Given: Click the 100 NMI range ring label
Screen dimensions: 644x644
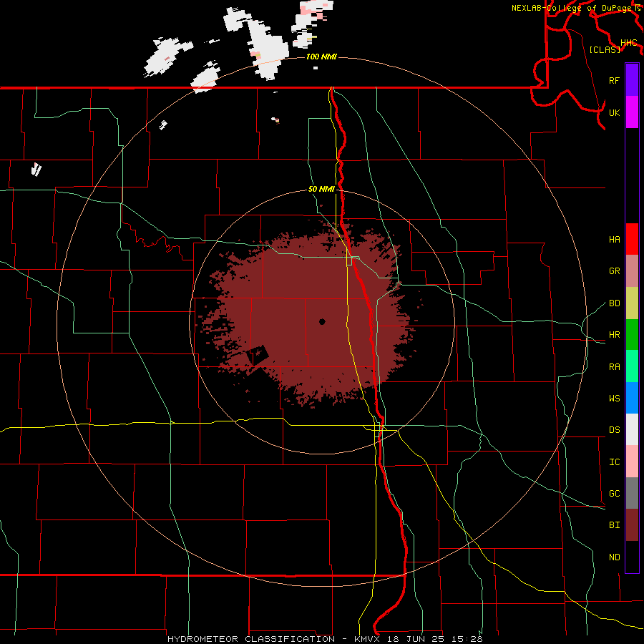Looking at the screenshot, I should pos(321,57).
